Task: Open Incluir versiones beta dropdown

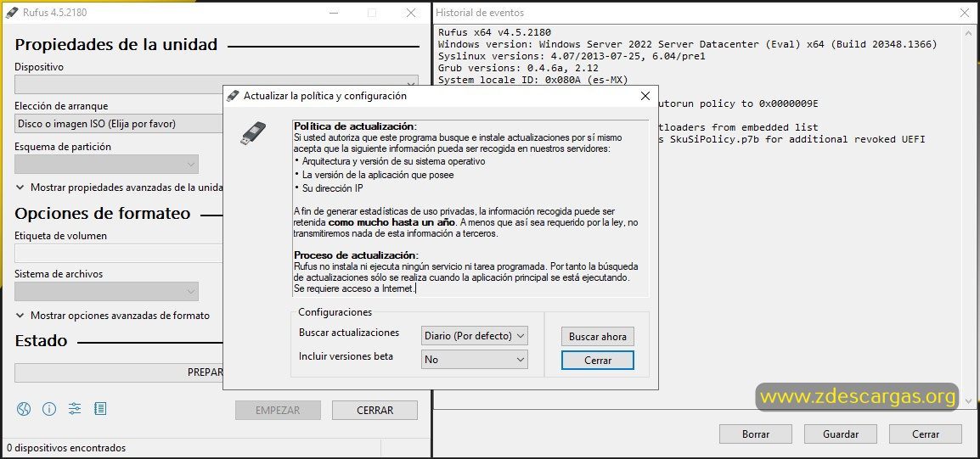Action: click(475, 359)
